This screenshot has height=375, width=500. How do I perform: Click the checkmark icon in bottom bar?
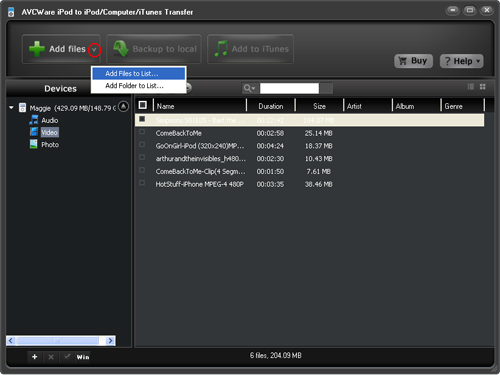pyautogui.click(x=67, y=357)
